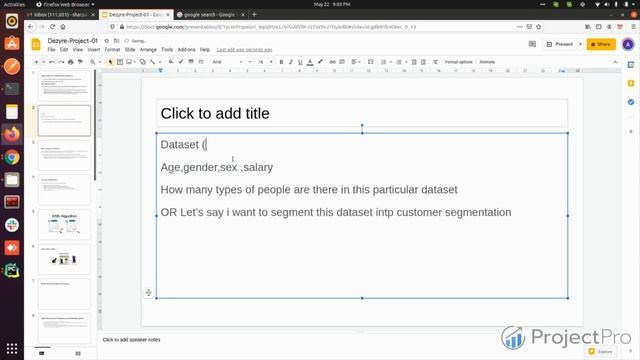Open the new slide layout dropdown arrow
Screen dimensions: 640x360
pyautogui.click(x=43, y=62)
